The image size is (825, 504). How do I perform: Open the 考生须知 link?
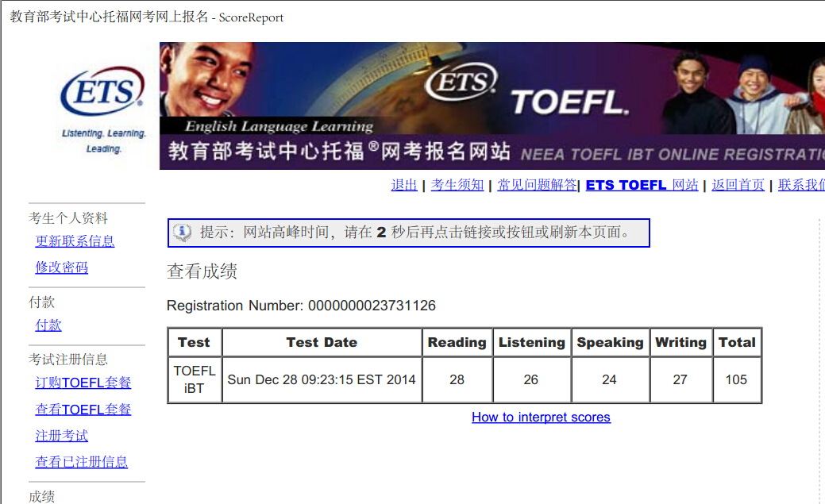coord(457,185)
